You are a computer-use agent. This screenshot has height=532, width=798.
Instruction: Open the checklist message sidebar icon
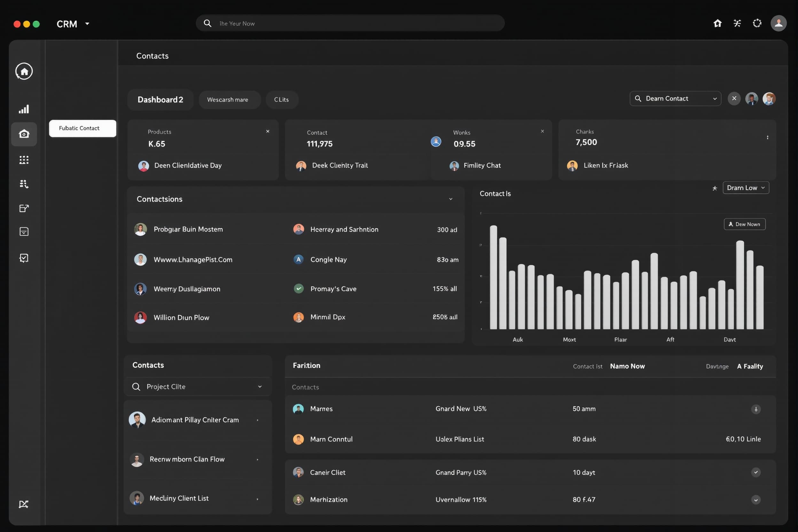point(24,258)
